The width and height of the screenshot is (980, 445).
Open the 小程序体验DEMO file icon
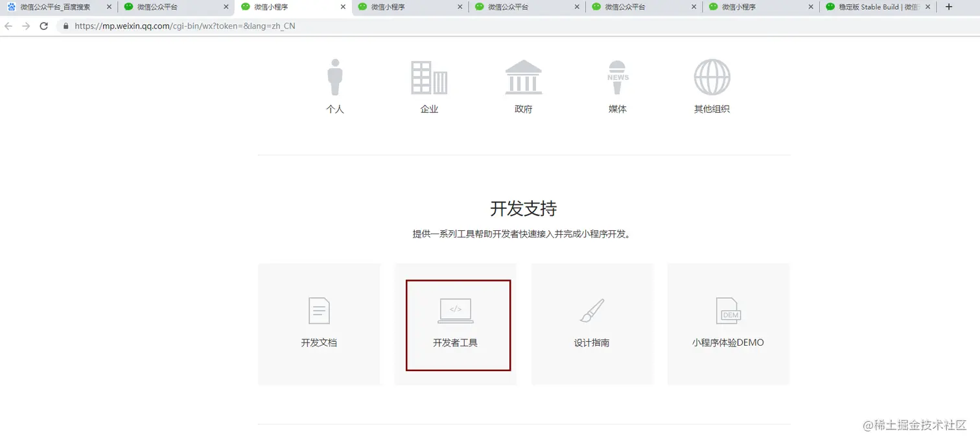pos(728,311)
